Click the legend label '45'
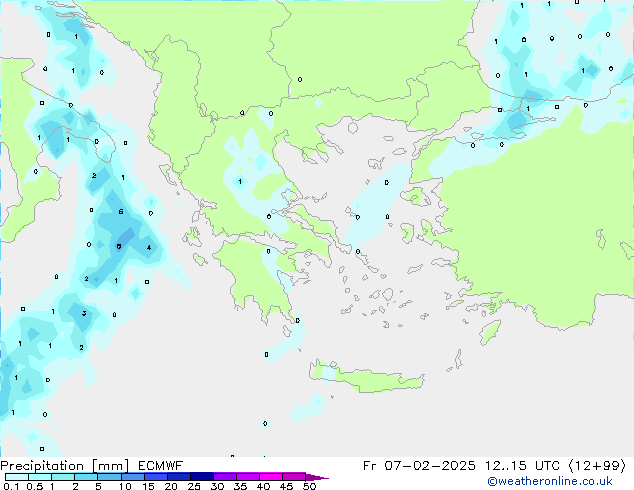The height and width of the screenshot is (490, 634). pos(286,486)
